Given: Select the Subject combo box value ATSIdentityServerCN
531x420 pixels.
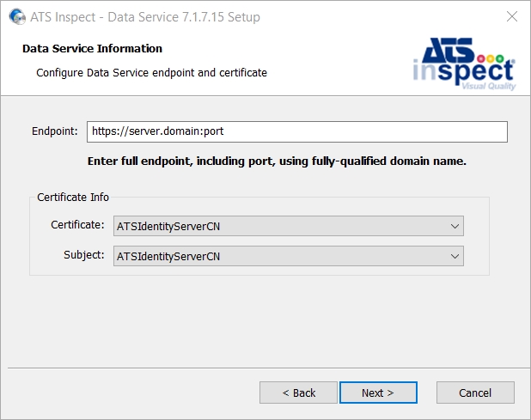Looking at the screenshot, I should tap(288, 256).
